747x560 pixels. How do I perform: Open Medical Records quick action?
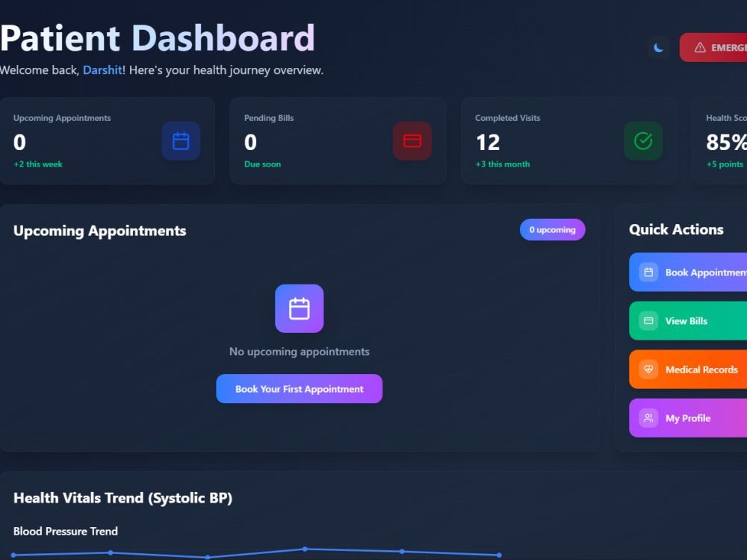pyautogui.click(x=688, y=369)
